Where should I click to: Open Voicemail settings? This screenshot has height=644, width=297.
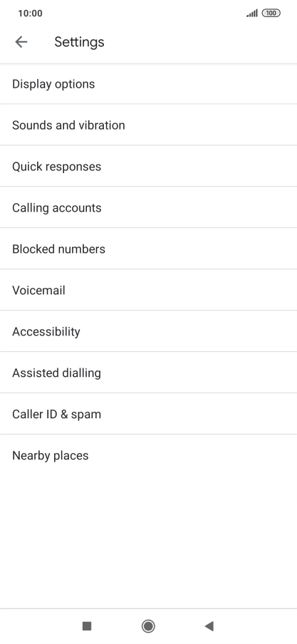pos(148,290)
